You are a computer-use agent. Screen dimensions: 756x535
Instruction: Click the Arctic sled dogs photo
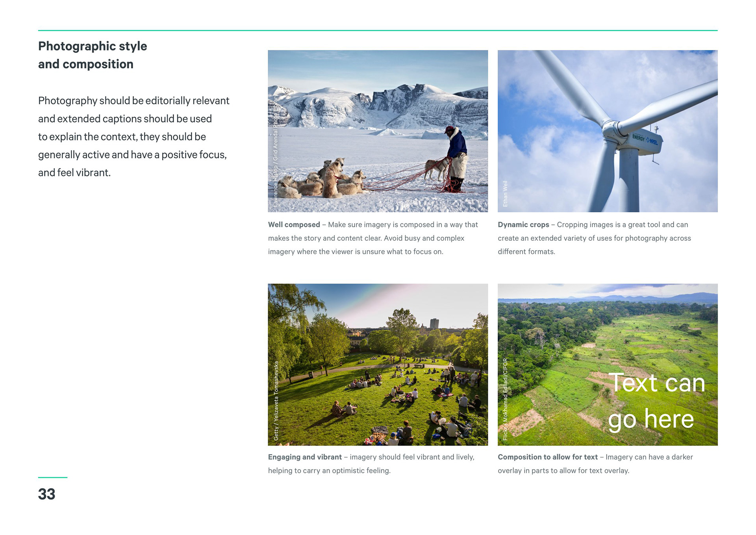click(x=378, y=131)
